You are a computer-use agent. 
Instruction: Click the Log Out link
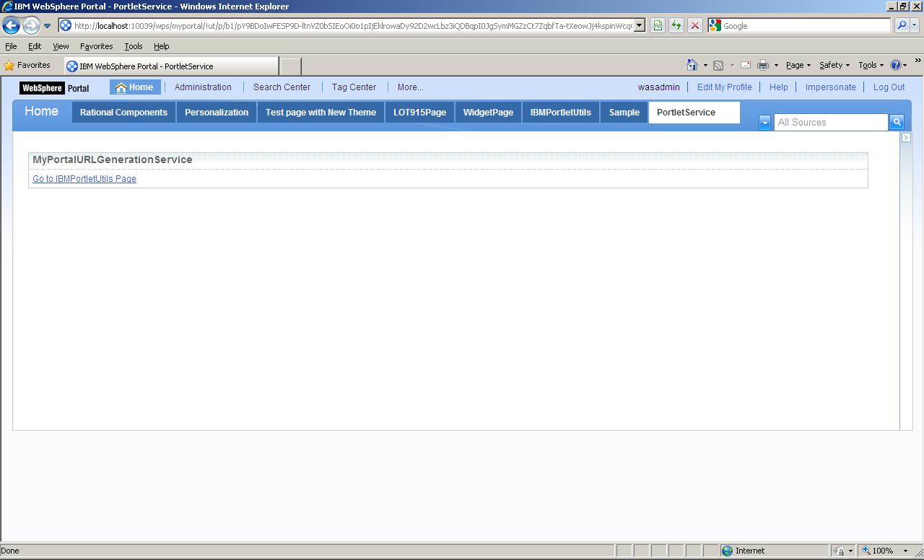889,87
